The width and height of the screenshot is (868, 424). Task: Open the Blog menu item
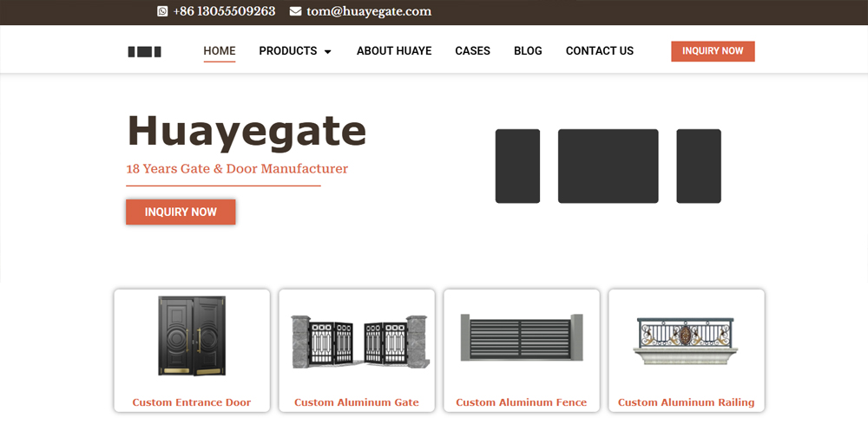point(528,51)
